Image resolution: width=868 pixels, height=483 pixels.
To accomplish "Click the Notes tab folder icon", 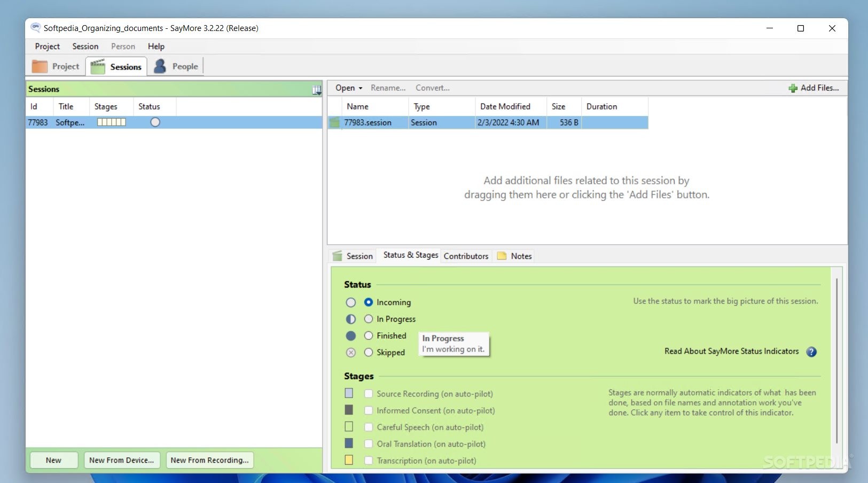I will point(502,256).
